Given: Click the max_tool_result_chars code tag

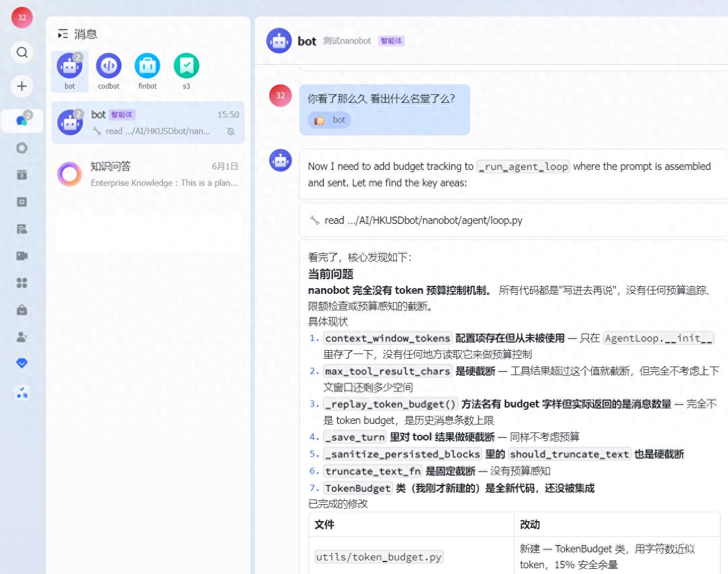Looking at the screenshot, I should tap(388, 371).
